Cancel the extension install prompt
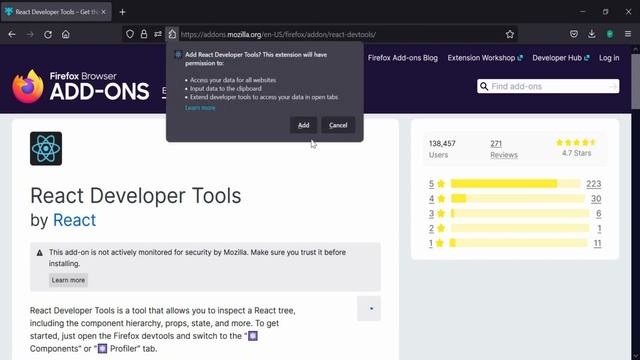This screenshot has height=360, width=640. 338,125
